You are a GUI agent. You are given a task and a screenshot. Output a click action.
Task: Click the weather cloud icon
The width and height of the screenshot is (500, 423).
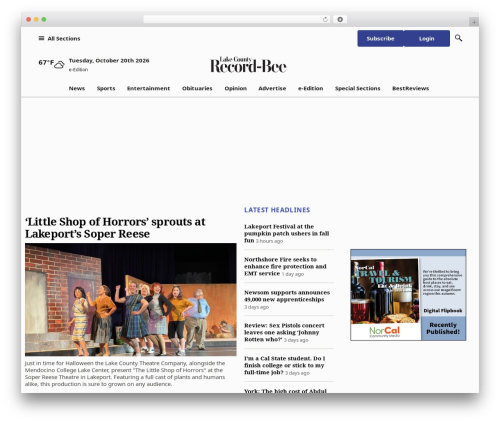point(59,64)
